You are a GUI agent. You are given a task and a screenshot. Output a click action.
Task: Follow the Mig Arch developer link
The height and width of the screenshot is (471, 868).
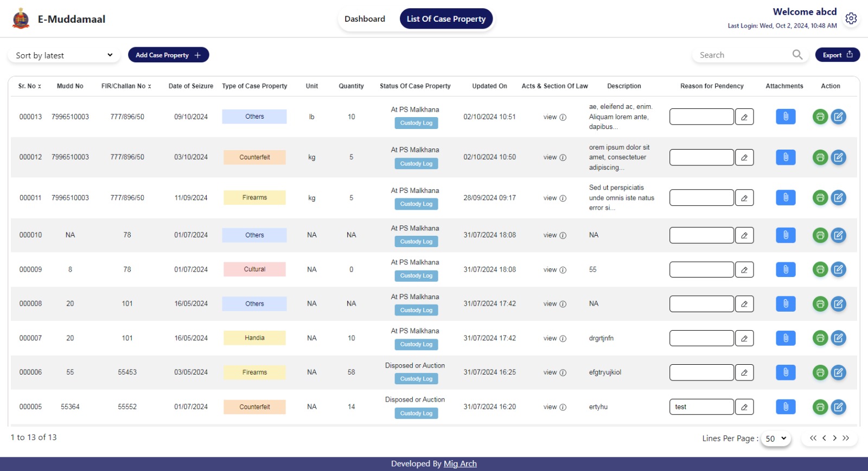point(460,463)
